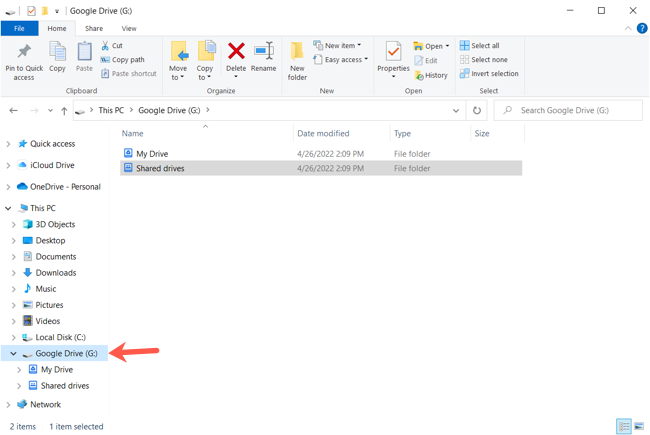
Task: Switch to the View ribbon tab
Action: coord(129,28)
